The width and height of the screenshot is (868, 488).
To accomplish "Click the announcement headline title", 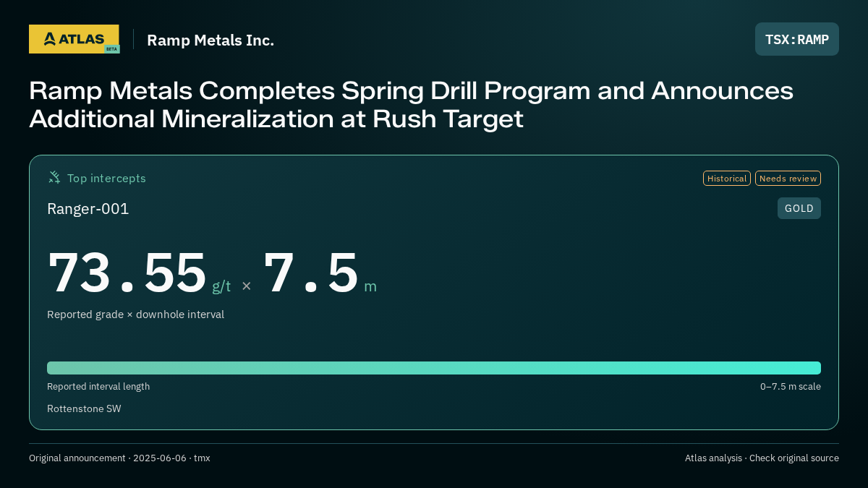I will coord(411,105).
